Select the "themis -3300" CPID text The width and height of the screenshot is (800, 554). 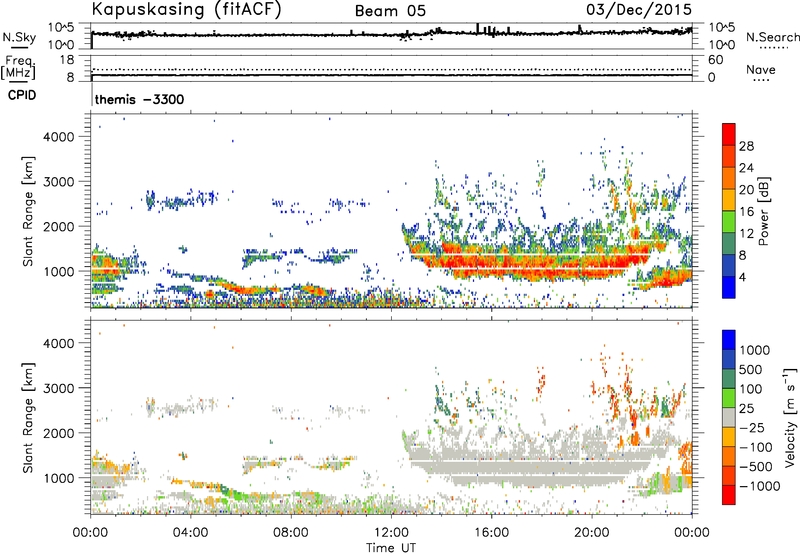point(139,99)
